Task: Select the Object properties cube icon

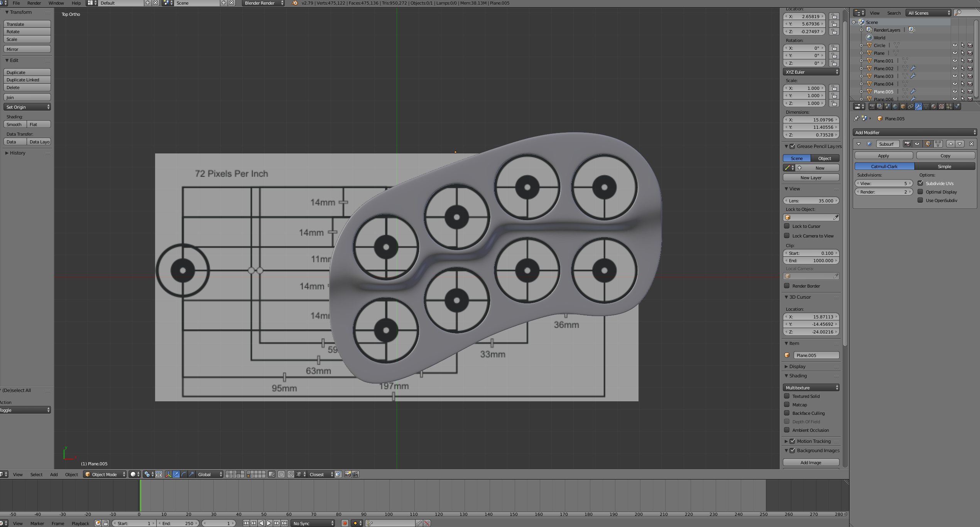Action: tap(902, 106)
